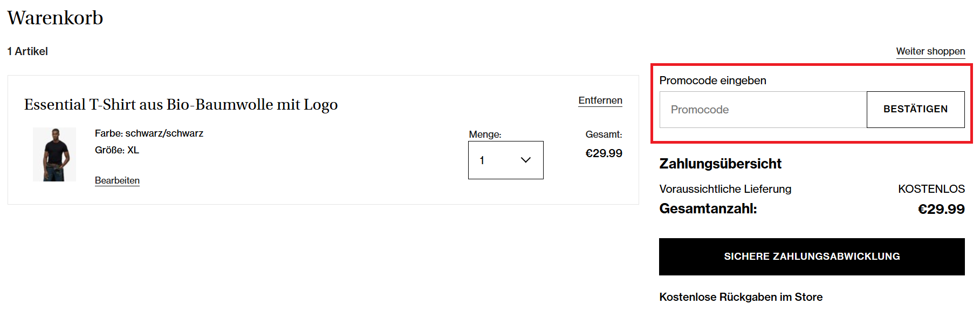Open Bearbeiten to edit the T-Shirt
Image resolution: width=980 pixels, height=317 pixels.
click(116, 180)
